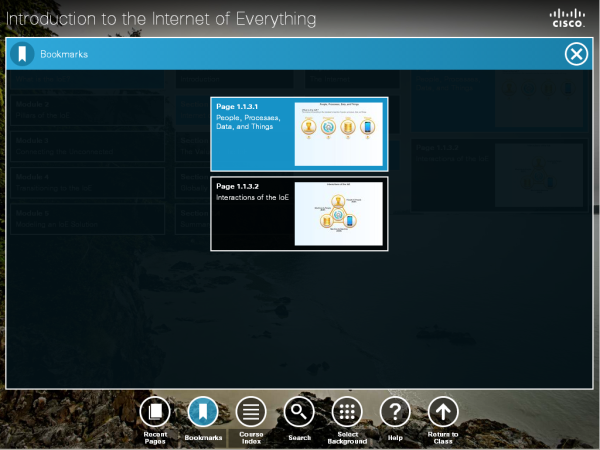Click the "People, Processes, Data, and Things" text
Image resolution: width=600 pixels, height=450 pixels.
(248, 123)
